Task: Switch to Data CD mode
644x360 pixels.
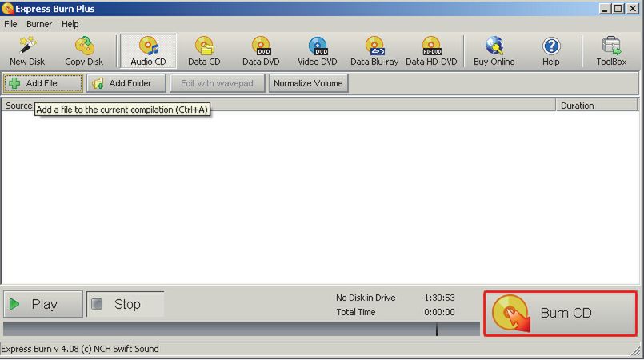Action: click(x=204, y=51)
